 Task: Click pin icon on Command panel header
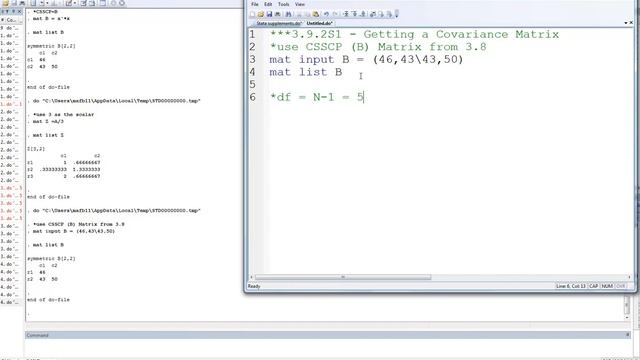628,335
